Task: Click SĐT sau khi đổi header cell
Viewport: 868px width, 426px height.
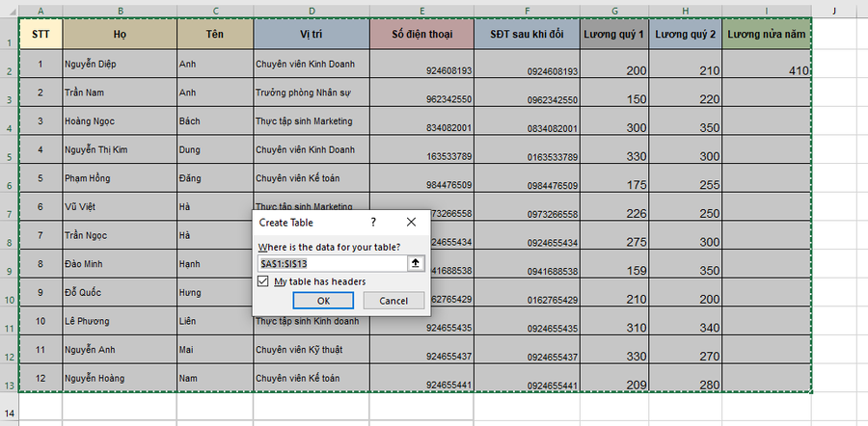Action: coord(527,35)
